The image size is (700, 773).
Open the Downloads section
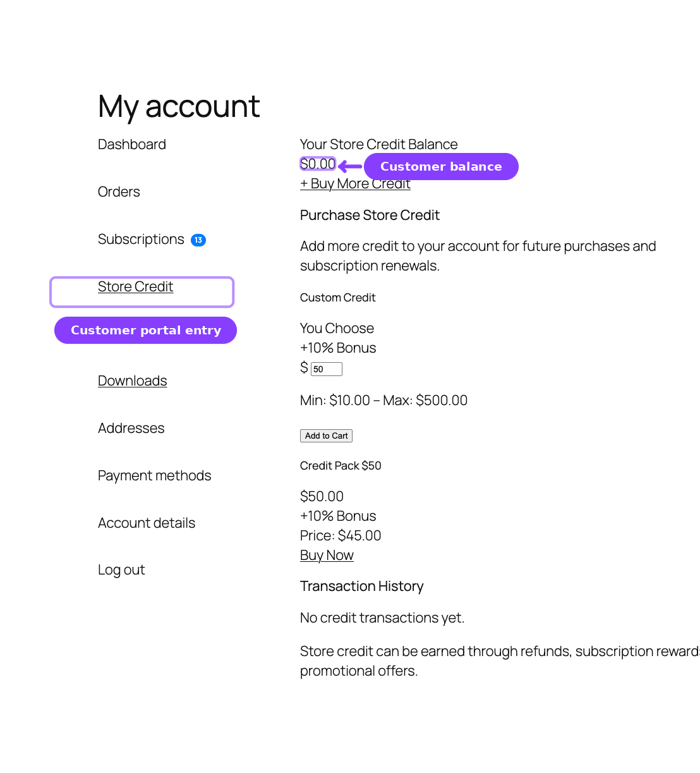(132, 380)
